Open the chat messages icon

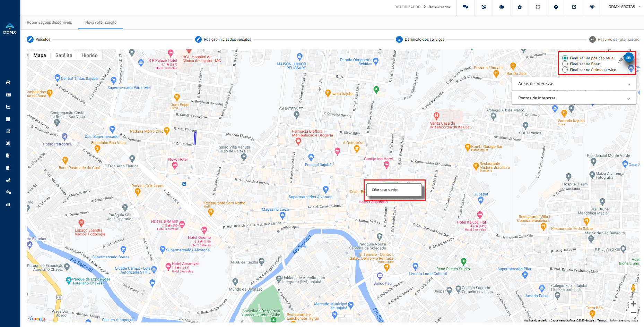pos(465,7)
